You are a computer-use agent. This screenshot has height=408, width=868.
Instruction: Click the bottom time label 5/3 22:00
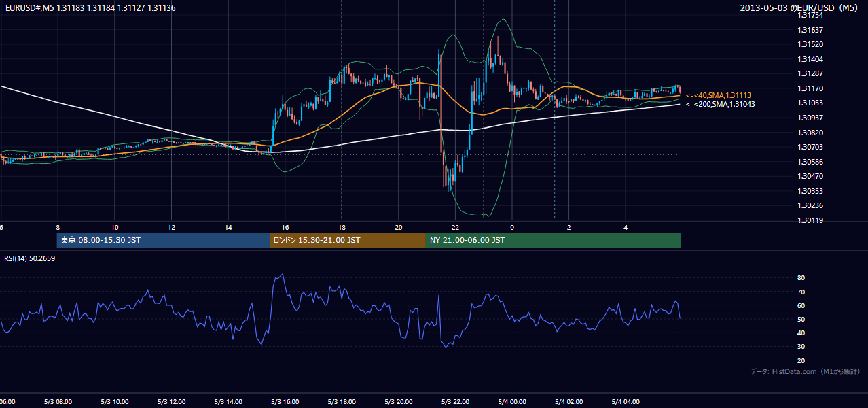455,402
